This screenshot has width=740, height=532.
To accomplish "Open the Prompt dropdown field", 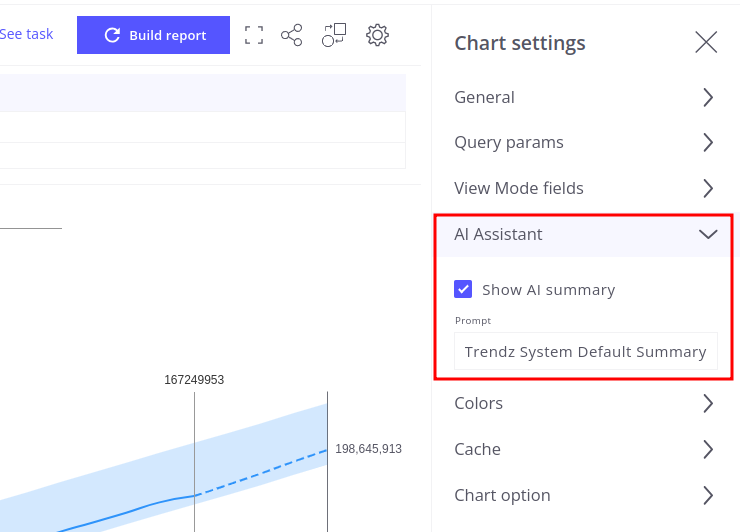I will (585, 351).
